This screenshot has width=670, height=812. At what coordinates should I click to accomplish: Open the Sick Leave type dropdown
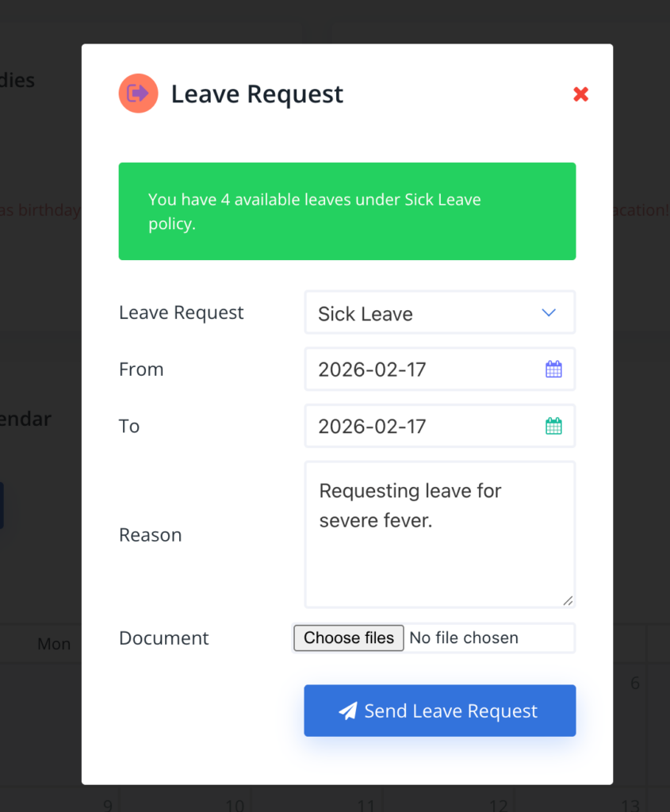click(x=428, y=313)
